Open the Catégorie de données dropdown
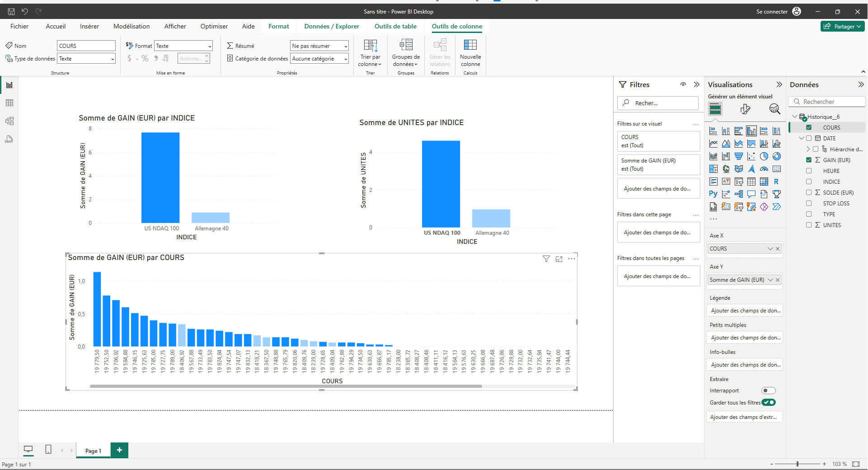Screen dimensions: 868x470 point(319,59)
